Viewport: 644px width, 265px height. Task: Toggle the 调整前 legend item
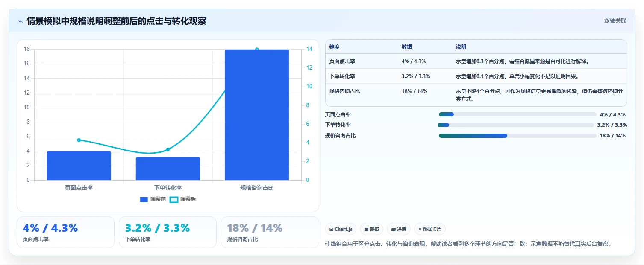[153, 199]
